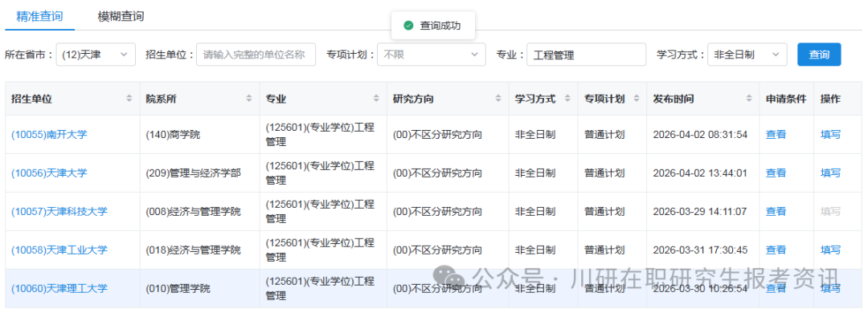Screen dimensions: 868x313
Task: Click the 申请条件 column header
Action: pyautogui.click(x=786, y=99)
